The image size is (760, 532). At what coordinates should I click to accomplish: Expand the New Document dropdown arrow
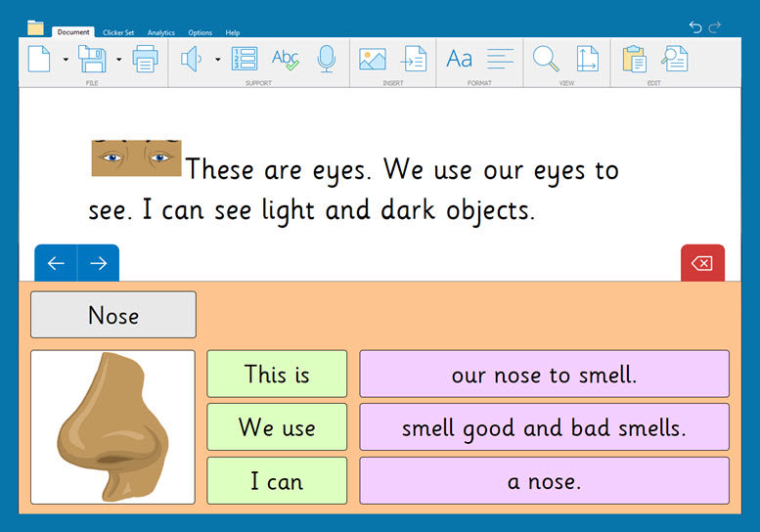point(65,60)
